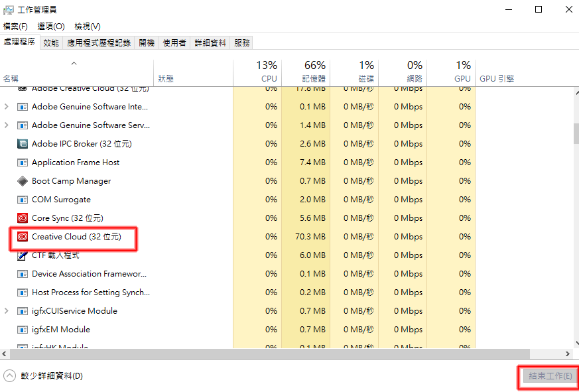579x392 pixels.
Task: Open the 選項(O) menu
Action: pyautogui.click(x=51, y=27)
